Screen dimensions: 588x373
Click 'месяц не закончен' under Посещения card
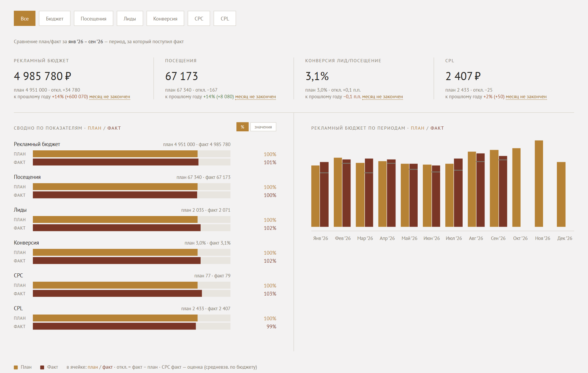point(255,97)
